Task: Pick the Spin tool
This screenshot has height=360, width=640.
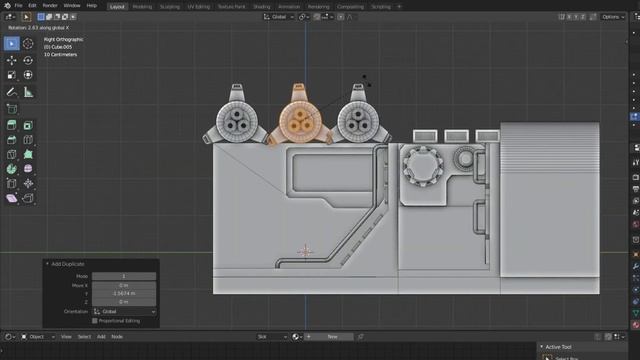Action: click(11, 169)
